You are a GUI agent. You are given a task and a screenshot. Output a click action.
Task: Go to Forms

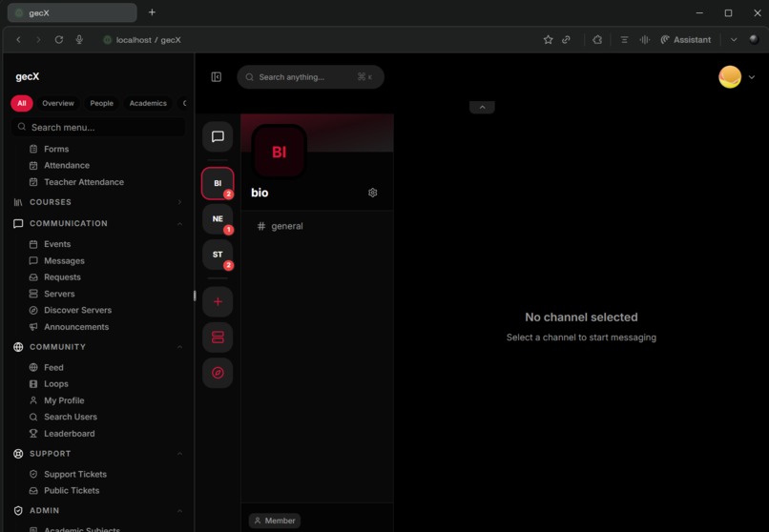(x=56, y=149)
